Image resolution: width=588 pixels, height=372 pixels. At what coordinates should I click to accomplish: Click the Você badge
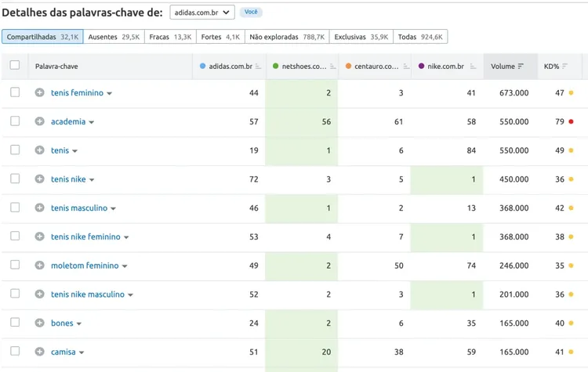click(251, 12)
